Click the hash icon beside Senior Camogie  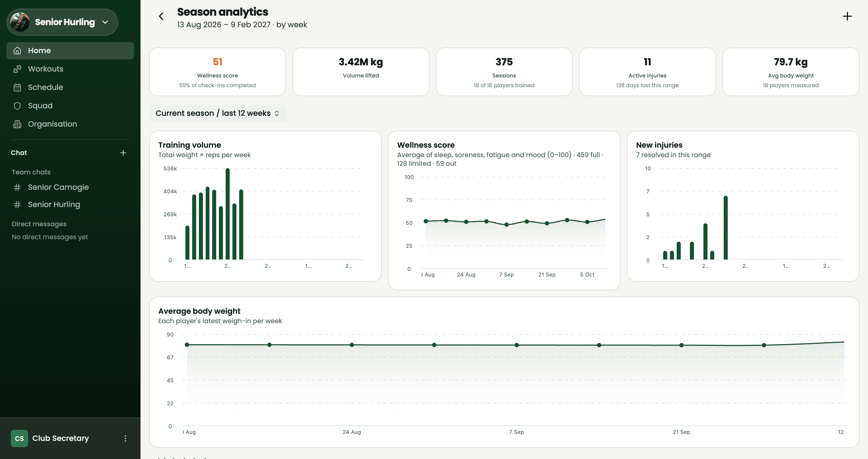click(17, 187)
